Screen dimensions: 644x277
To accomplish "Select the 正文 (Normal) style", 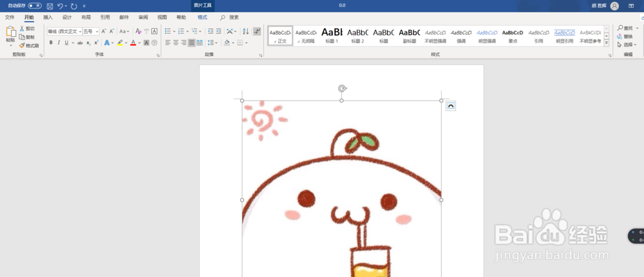I will coord(281,36).
